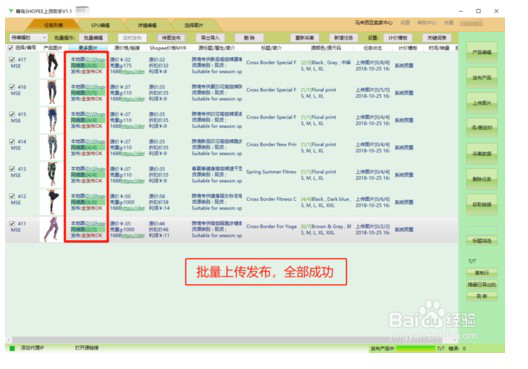Switch to the 详情编辑 tab
Image resolution: width=528 pixels, height=369 pixels.
click(x=147, y=25)
